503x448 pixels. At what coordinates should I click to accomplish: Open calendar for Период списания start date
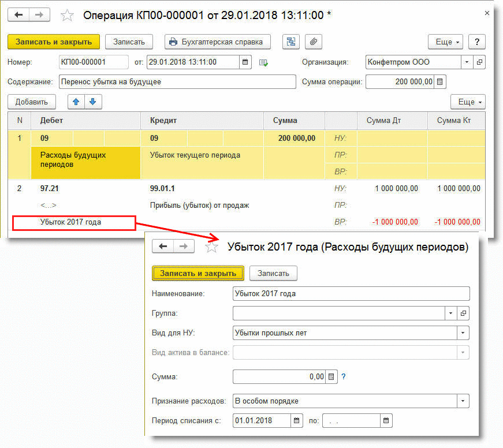297,420
